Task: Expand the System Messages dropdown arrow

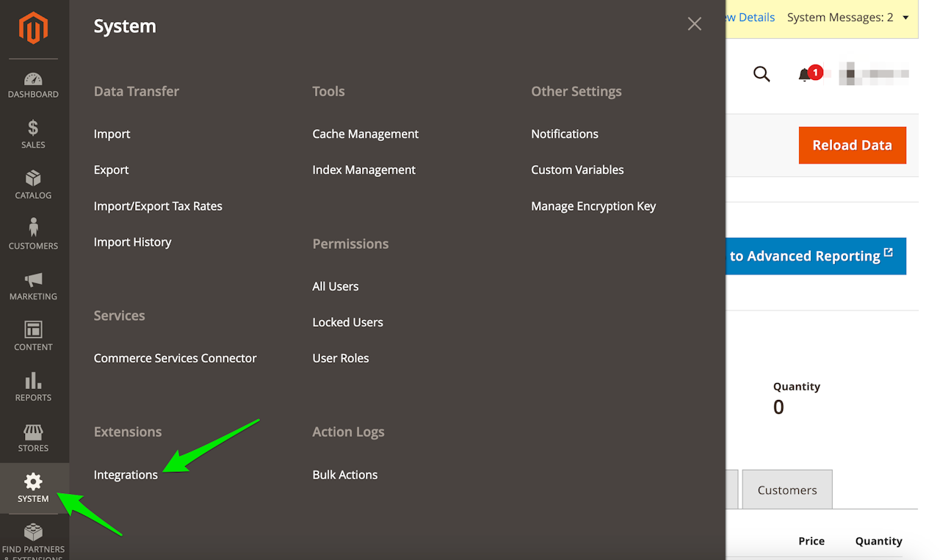Action: (905, 18)
